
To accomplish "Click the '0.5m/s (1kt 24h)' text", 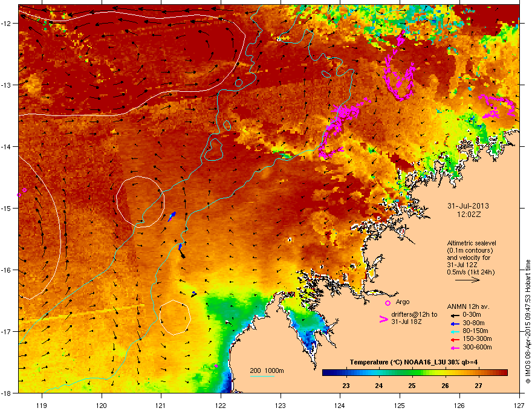I will click(x=470, y=272).
